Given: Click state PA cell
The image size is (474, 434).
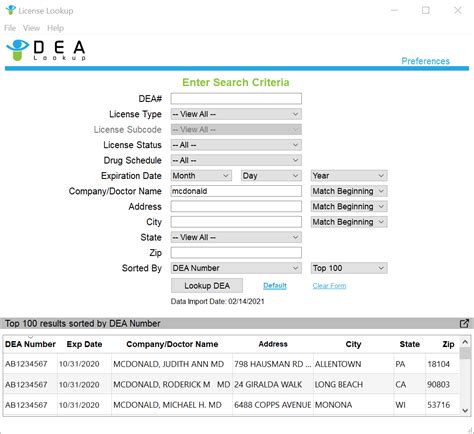Looking at the screenshot, I should tap(409, 364).
